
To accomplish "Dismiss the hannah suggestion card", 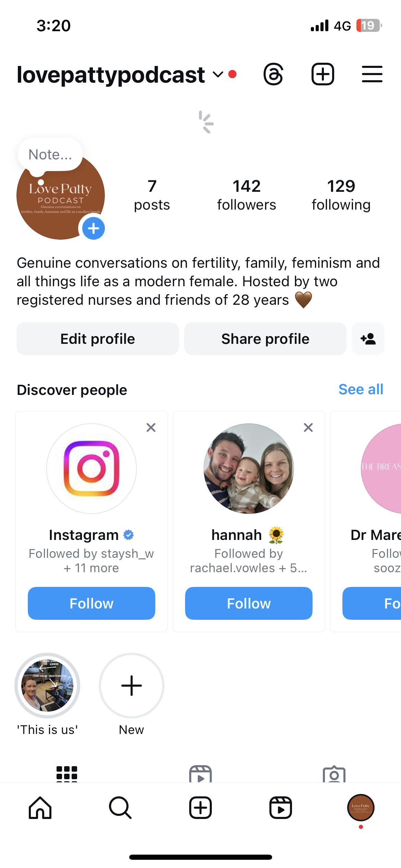I will (x=308, y=427).
